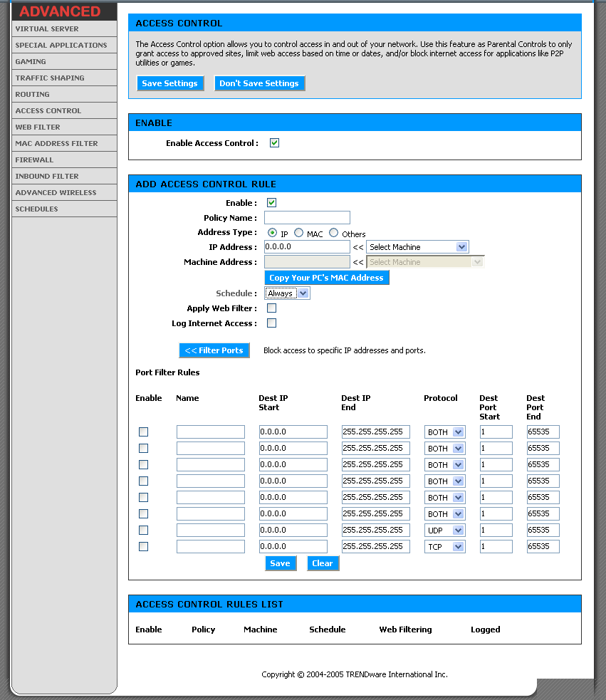The image size is (606, 700).
Task: Click Dest Port Start of UDP rule
Action: [x=496, y=530]
